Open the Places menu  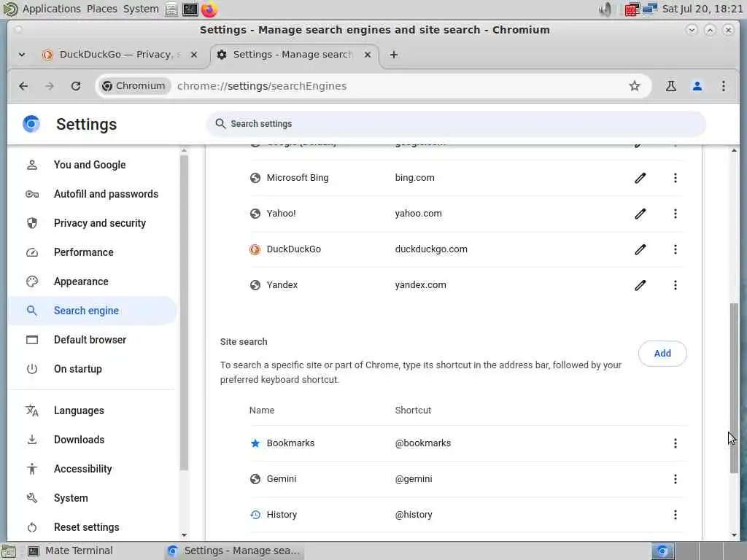tap(102, 9)
